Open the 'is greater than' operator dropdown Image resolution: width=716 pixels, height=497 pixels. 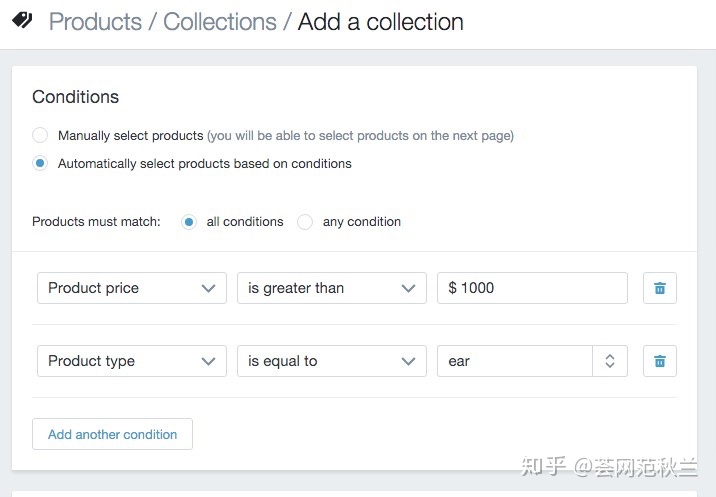[332, 288]
